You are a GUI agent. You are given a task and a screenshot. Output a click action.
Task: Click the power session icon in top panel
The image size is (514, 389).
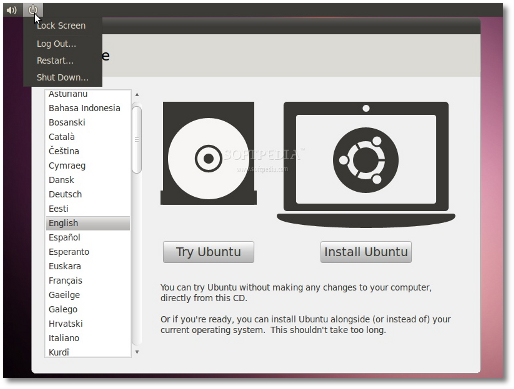point(33,10)
